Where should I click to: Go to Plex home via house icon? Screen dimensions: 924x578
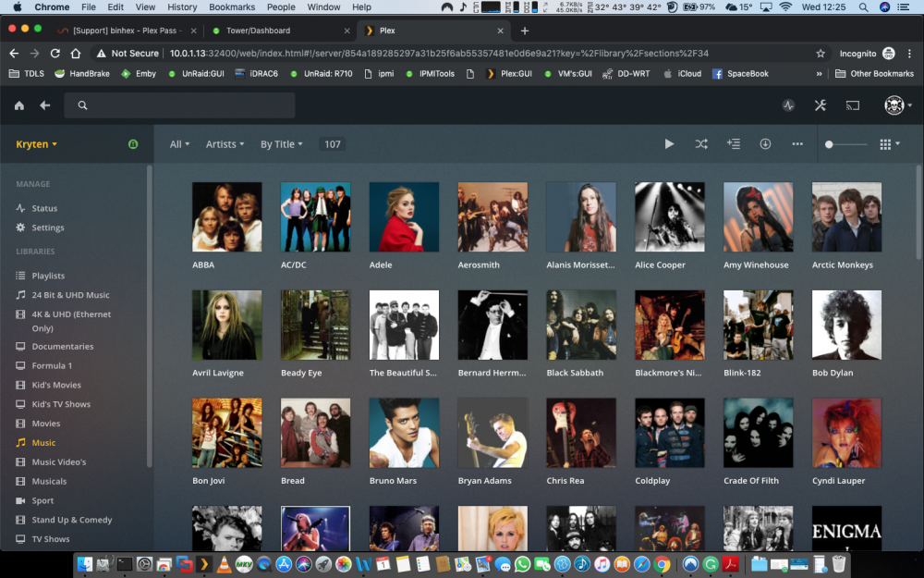(19, 105)
